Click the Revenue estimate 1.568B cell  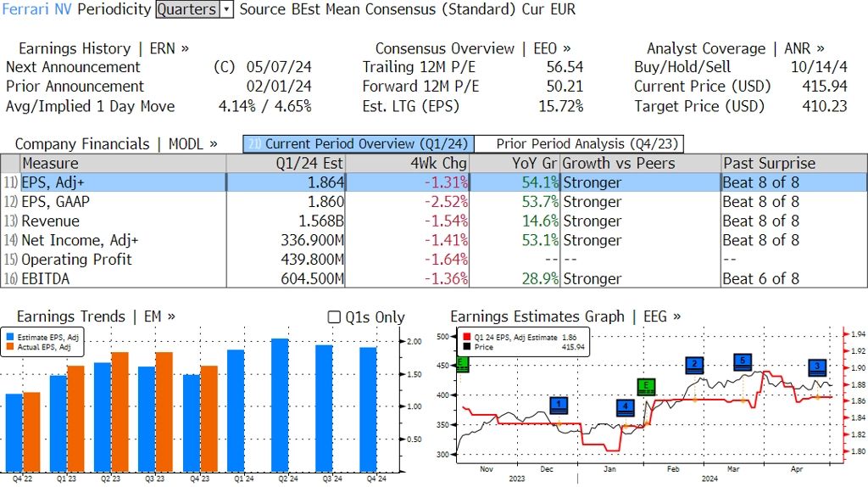point(286,221)
